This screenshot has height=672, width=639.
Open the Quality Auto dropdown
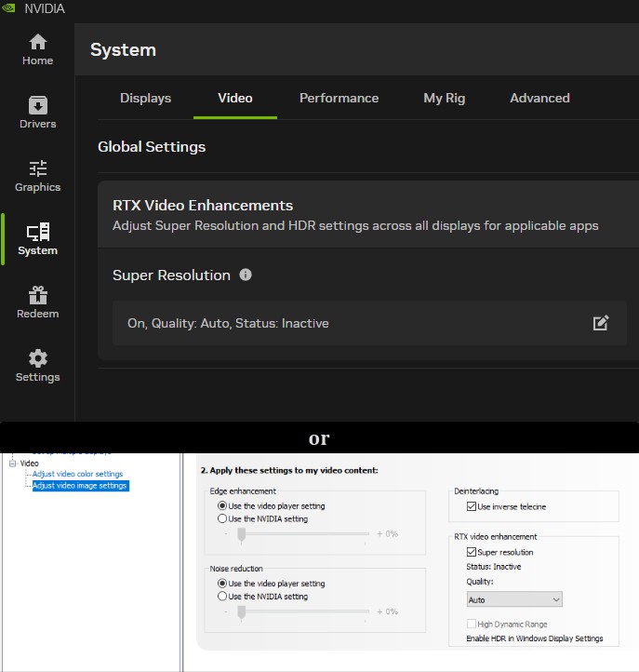[x=514, y=599]
